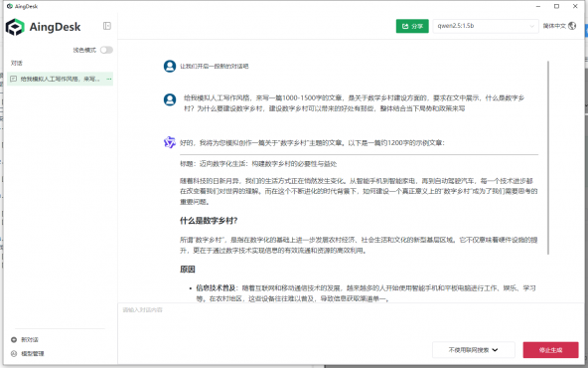The height and width of the screenshot is (368, 588).
Task: Minimize the AingDesk window
Action: (x=538, y=6)
